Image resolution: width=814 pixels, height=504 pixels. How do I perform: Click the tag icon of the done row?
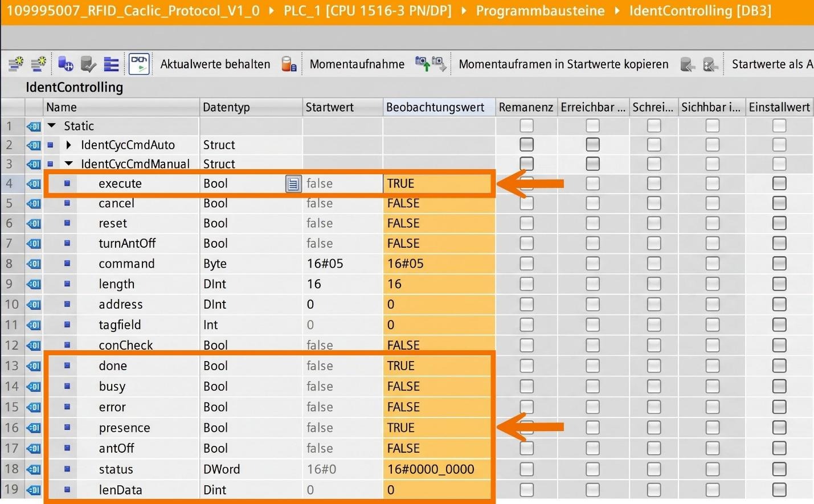34,366
